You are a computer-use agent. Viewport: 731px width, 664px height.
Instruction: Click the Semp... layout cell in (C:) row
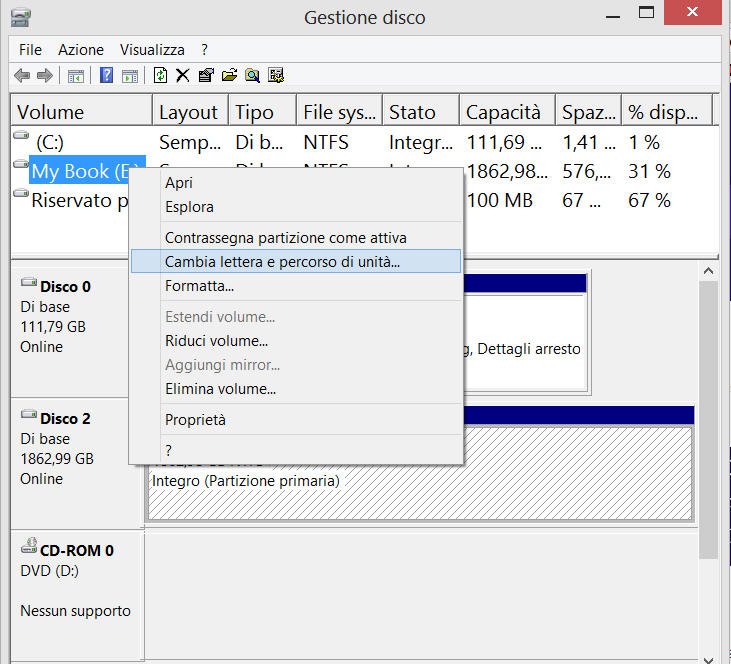190,142
